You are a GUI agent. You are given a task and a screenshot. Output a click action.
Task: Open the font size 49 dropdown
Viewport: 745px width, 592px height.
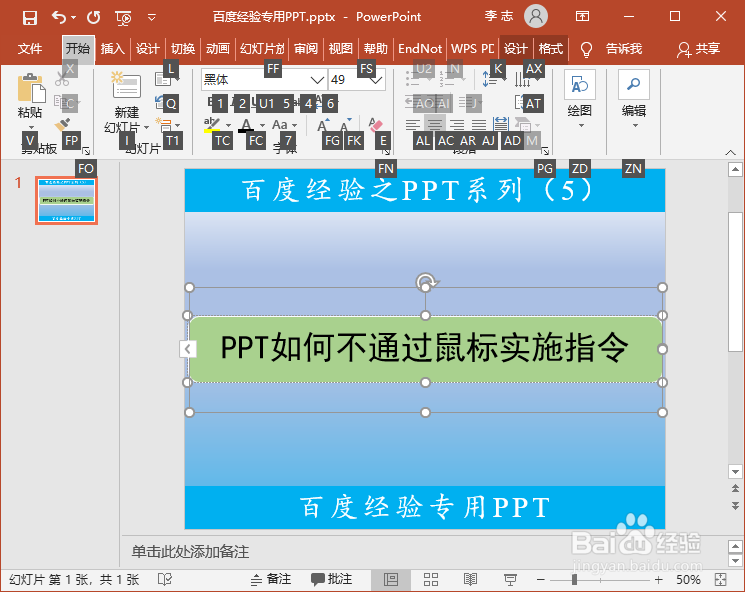376,80
